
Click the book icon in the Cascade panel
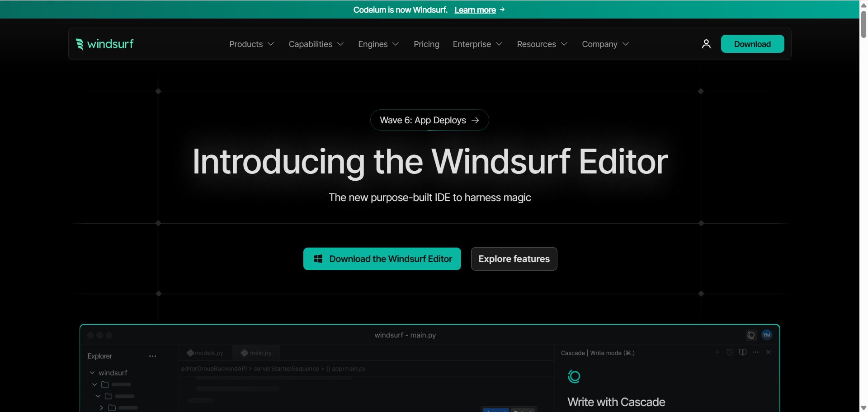[743, 352]
